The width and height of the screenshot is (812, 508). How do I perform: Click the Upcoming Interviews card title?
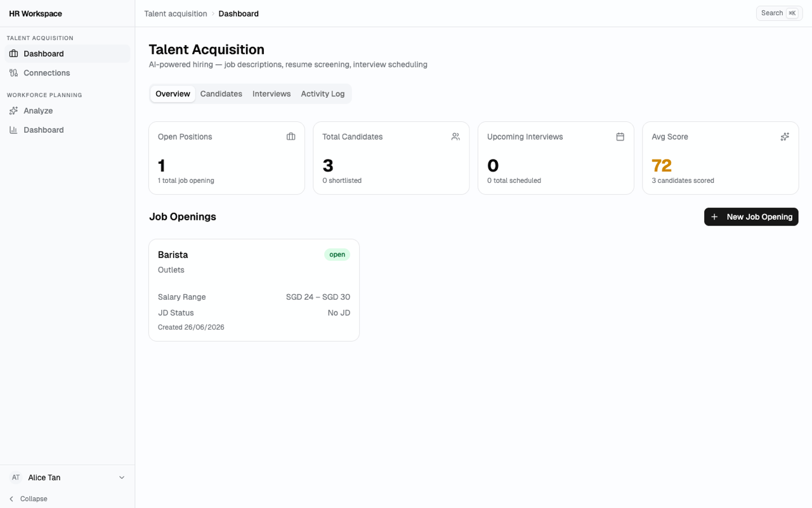[525, 137]
